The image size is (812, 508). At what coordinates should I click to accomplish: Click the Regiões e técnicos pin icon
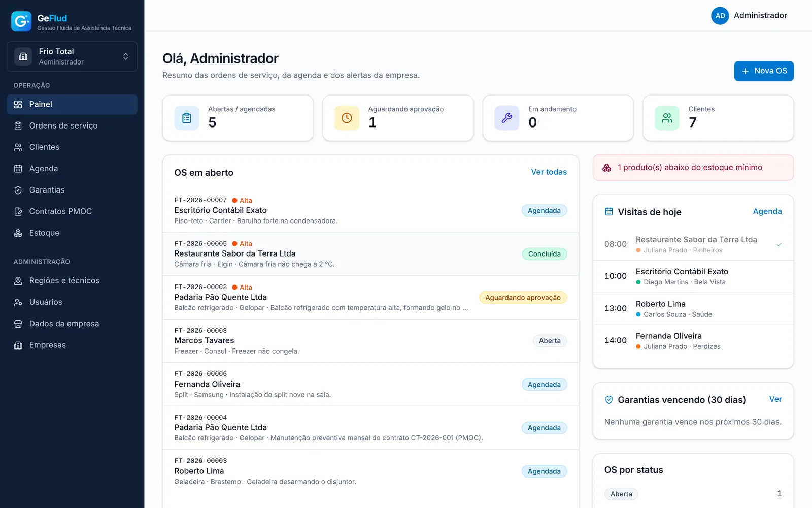point(18,281)
